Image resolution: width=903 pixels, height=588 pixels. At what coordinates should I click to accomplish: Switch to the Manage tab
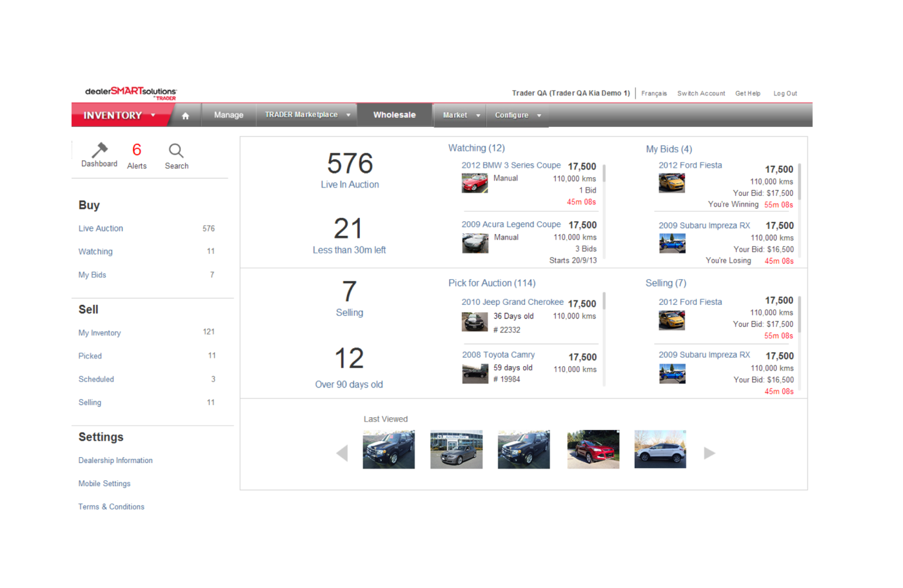(x=229, y=115)
